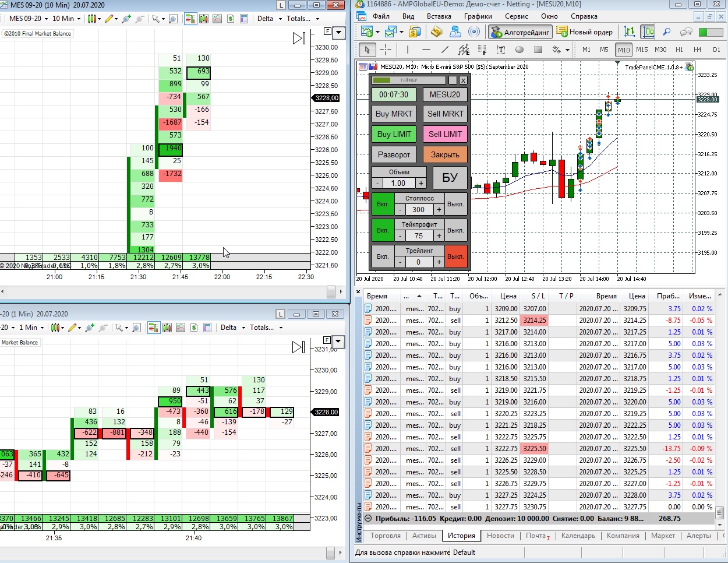Switch to the Новости tab

point(500,536)
